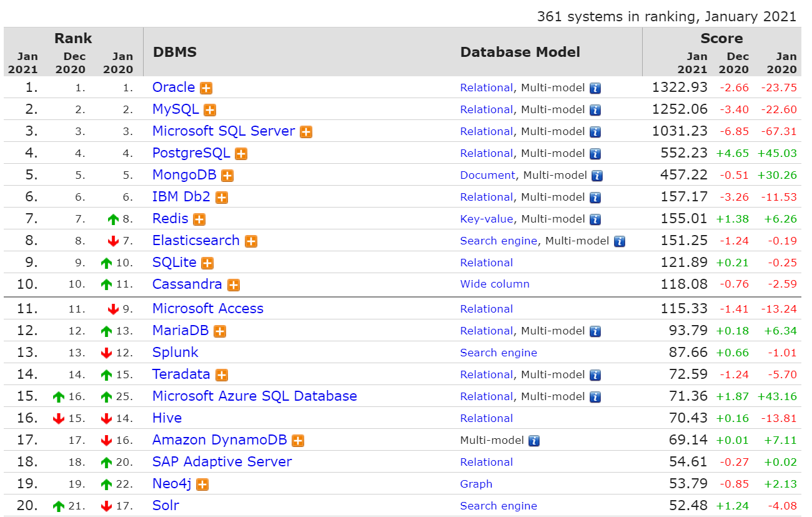Click the Graph database model link
This screenshot has width=812, height=517.
(476, 484)
